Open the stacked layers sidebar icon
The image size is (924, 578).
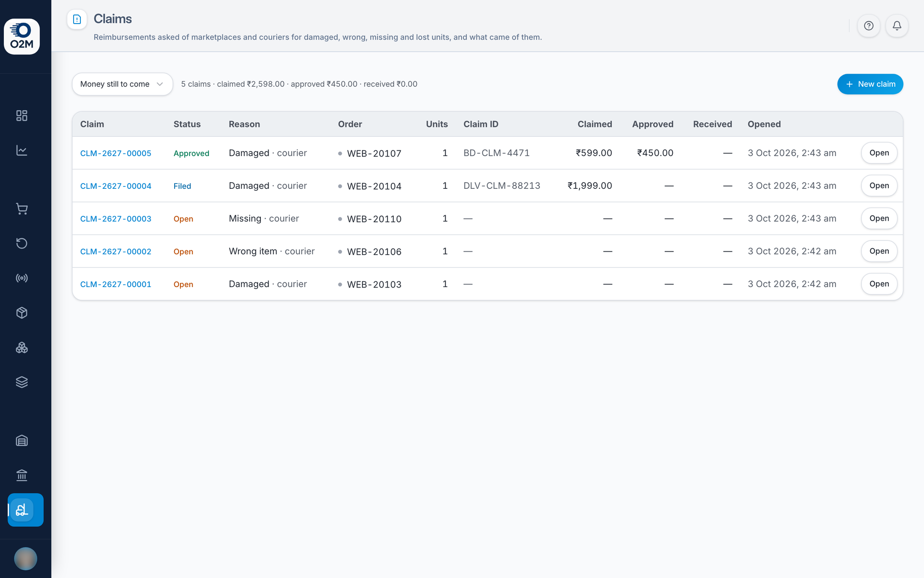(22, 382)
